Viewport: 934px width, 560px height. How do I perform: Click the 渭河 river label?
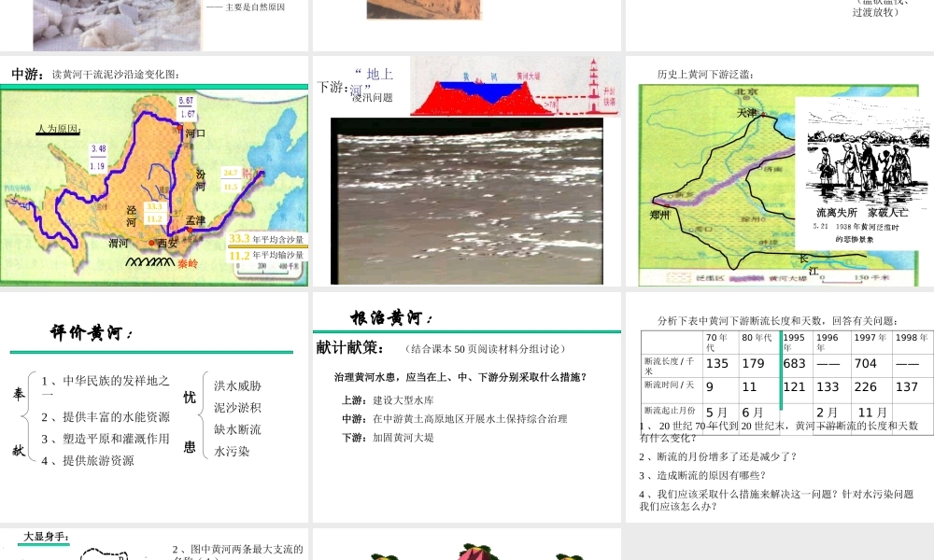tap(118, 244)
